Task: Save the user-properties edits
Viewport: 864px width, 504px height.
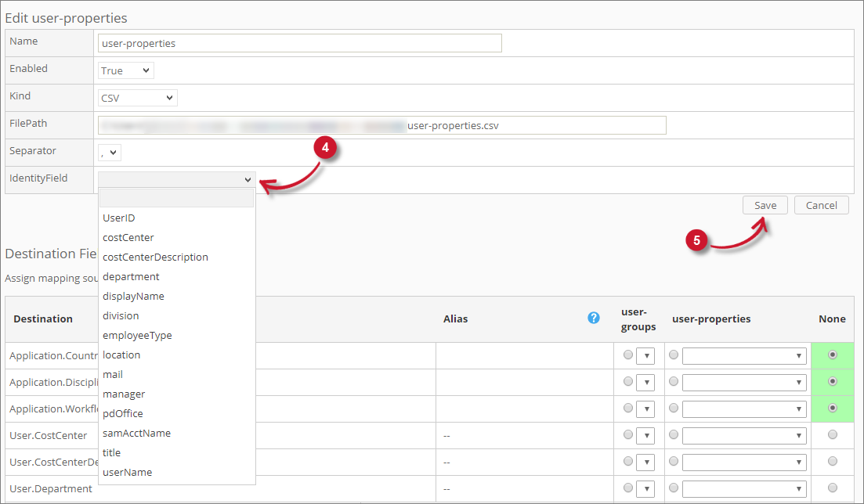Action: click(x=765, y=204)
